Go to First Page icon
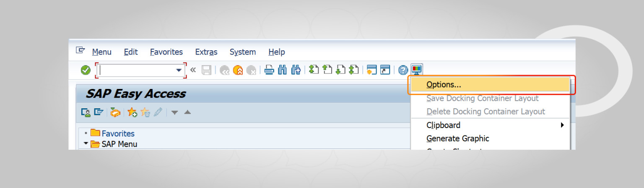Image resolution: width=644 pixels, height=188 pixels. [x=314, y=70]
